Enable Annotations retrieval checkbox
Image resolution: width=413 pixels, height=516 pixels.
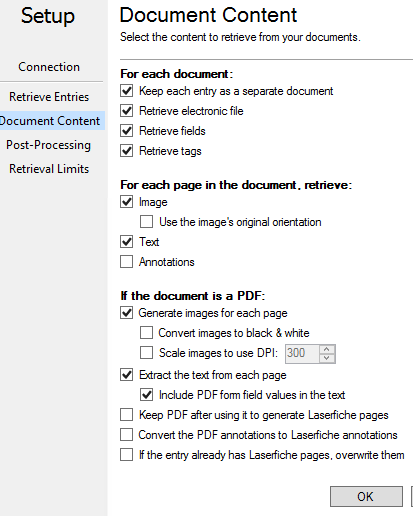click(x=126, y=262)
